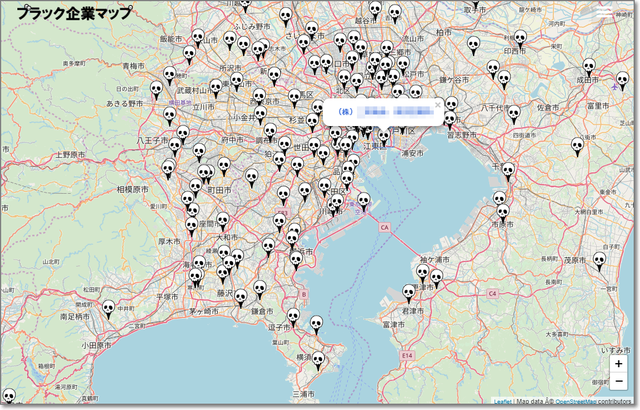This screenshot has width=640, height=410.
Task: Click the skull marker east of 逗子市
Action: 316,323
